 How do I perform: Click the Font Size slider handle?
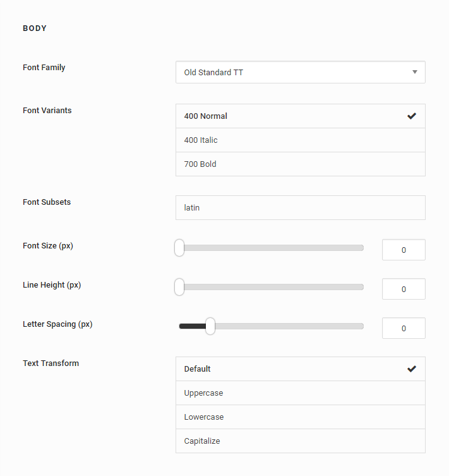pos(179,248)
